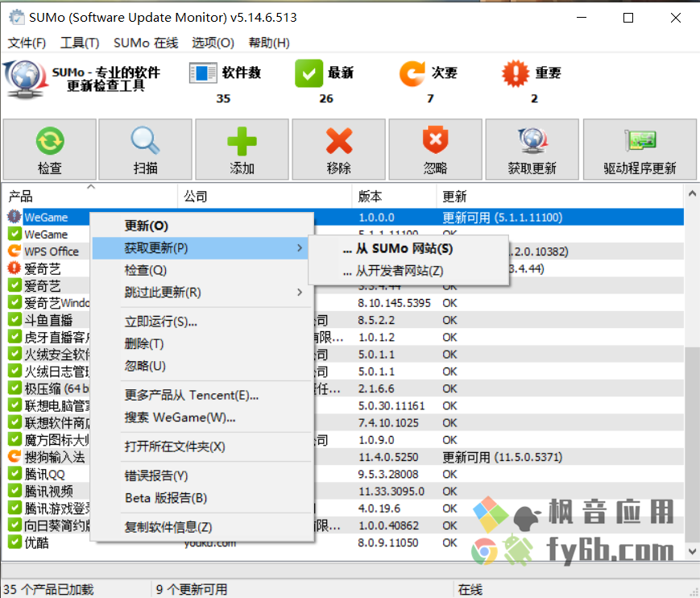Open the 工具(T) menu

coord(80,43)
